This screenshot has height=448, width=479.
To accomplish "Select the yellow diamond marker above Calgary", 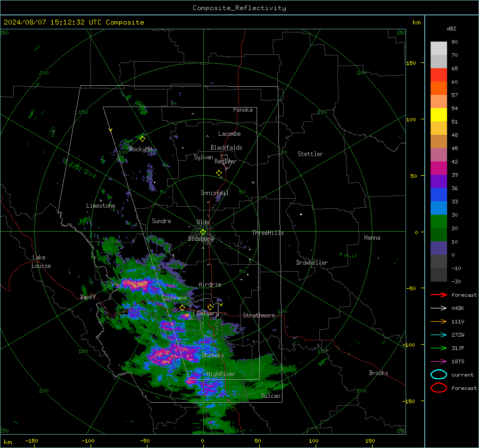I will pos(210,307).
